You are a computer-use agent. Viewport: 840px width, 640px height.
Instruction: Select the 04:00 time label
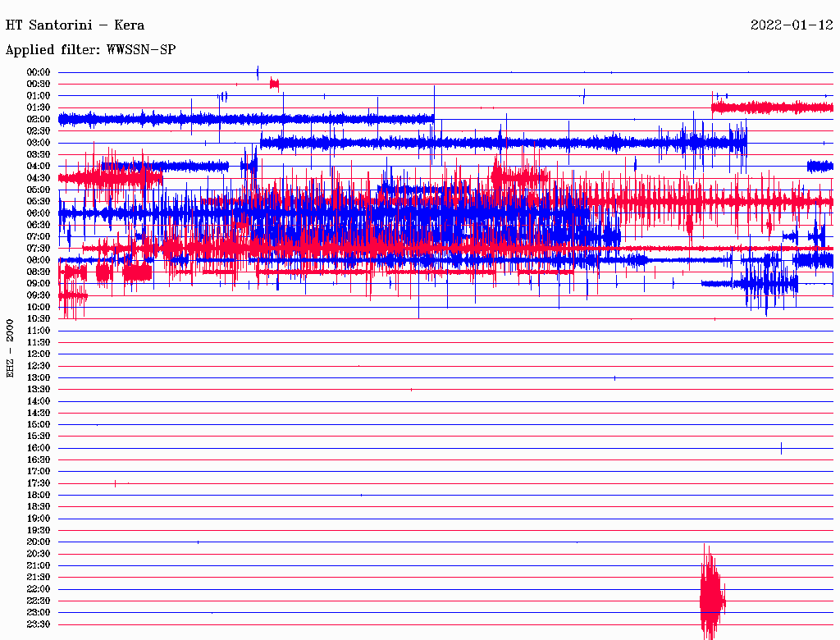39,167
